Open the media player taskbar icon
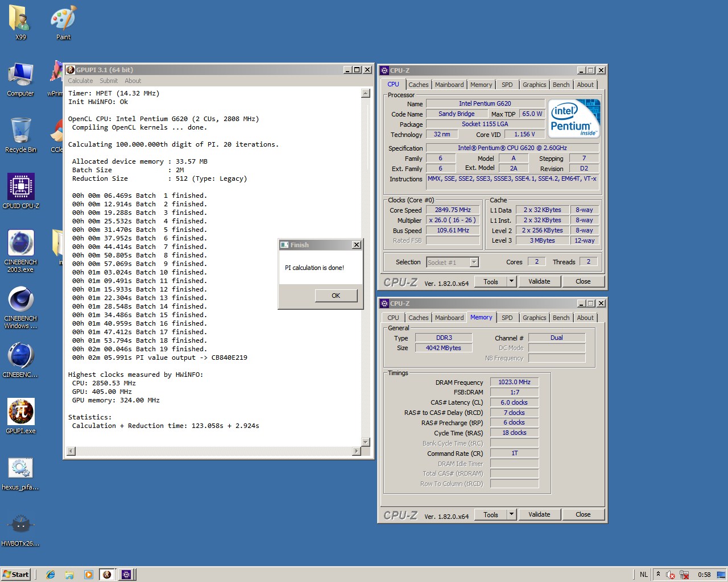 point(88,575)
